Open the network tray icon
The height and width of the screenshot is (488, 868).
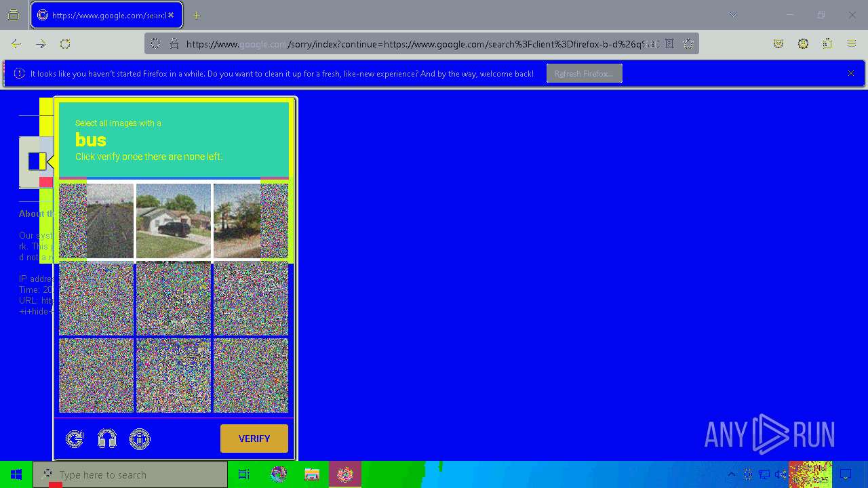tap(764, 474)
